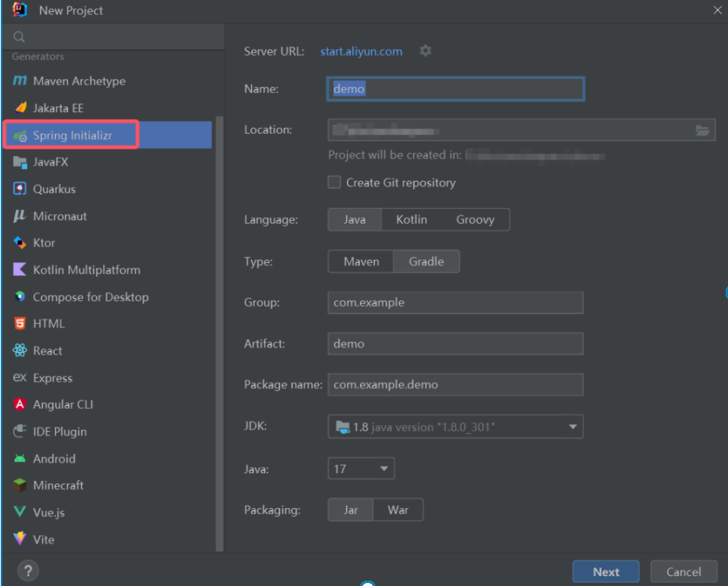Click the JavaFX folder icon

tap(20, 162)
